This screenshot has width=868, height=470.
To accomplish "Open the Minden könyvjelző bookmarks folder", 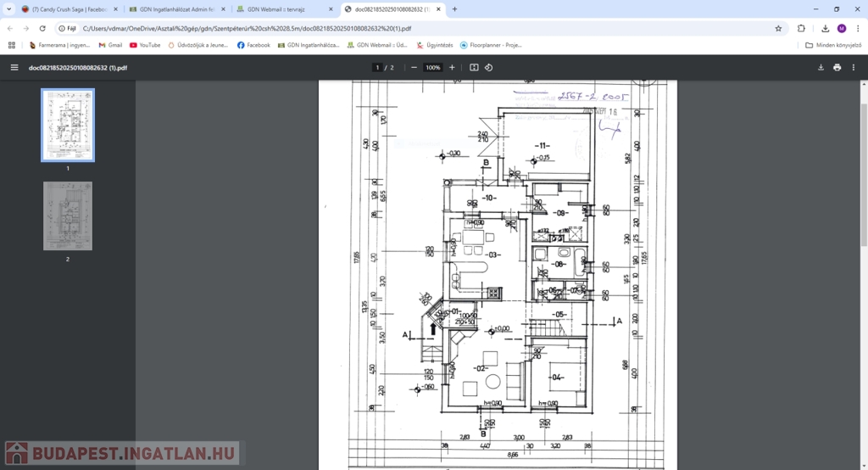I will [832, 45].
